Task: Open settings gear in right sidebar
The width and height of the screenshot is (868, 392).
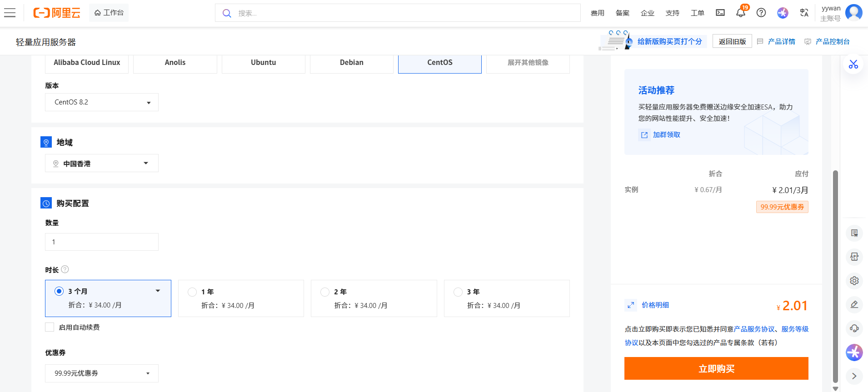Action: pyautogui.click(x=854, y=281)
